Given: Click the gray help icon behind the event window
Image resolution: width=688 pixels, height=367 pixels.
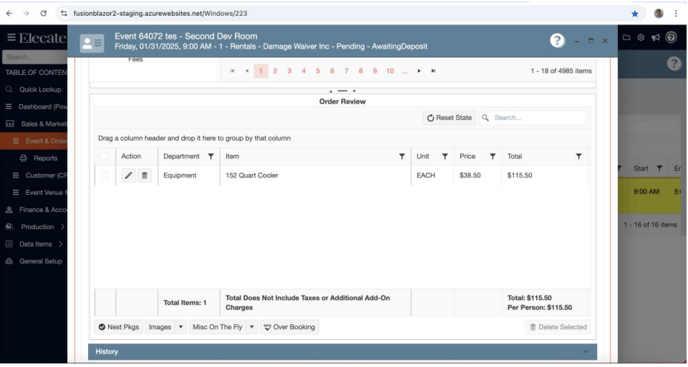Looking at the screenshot, I should 674,64.
